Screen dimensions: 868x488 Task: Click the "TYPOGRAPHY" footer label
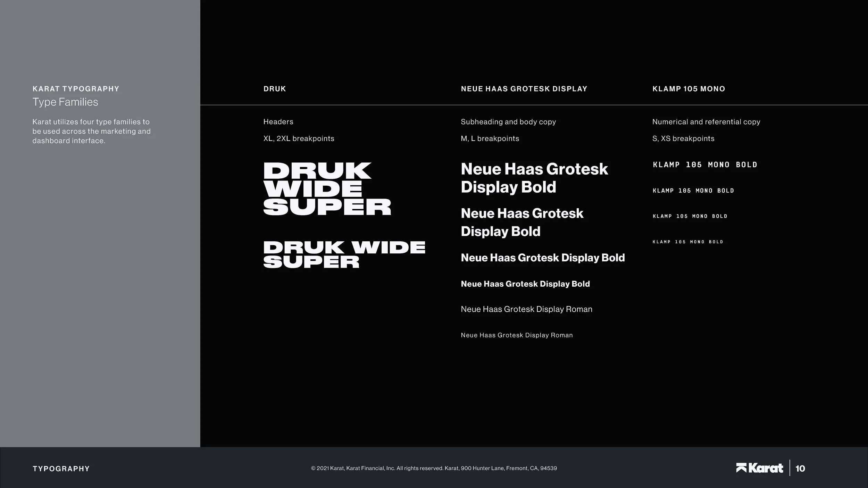click(61, 469)
